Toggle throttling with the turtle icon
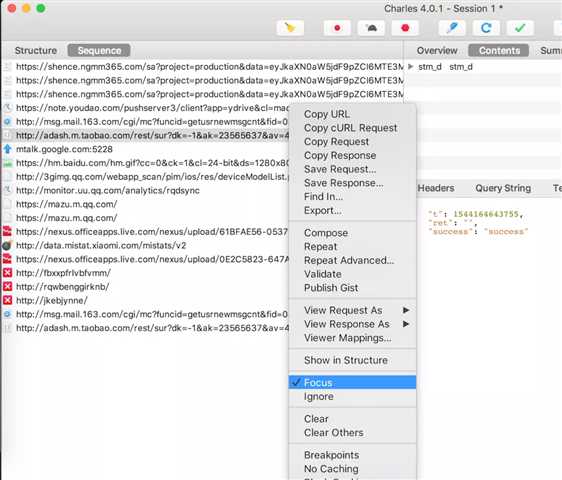Viewport: 562px width, 480px height. (371, 28)
